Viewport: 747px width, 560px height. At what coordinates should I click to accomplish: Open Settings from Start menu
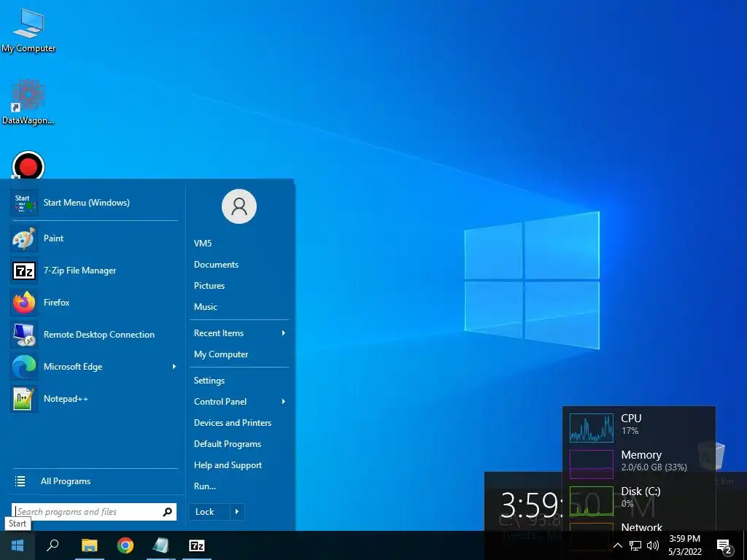click(x=209, y=381)
